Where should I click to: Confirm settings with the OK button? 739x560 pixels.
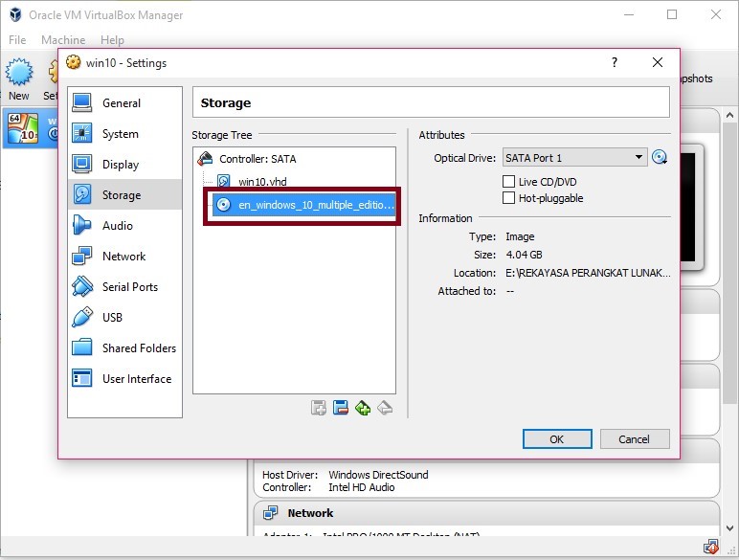click(557, 439)
